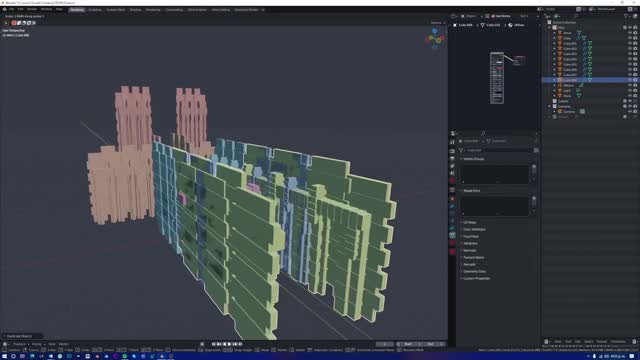This screenshot has width=640, height=360.
Task: Toggle eye icon for the Cube.001 row
Action: coord(630,43)
